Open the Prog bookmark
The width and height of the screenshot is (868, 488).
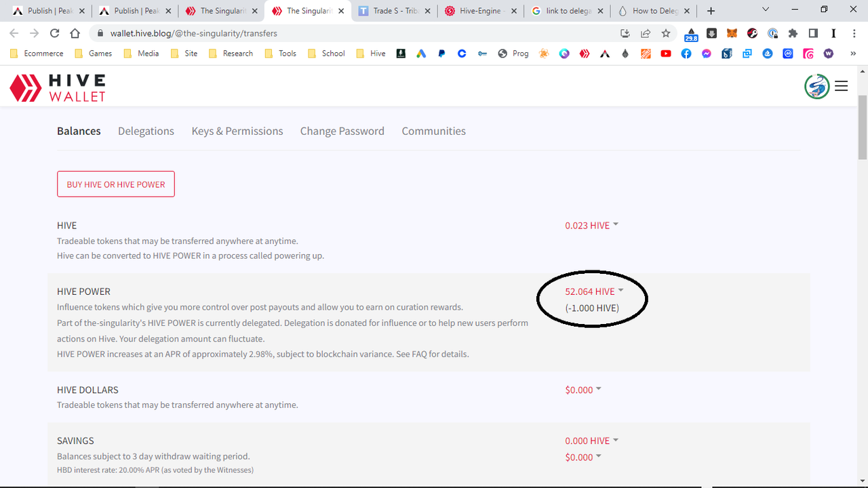pos(513,54)
